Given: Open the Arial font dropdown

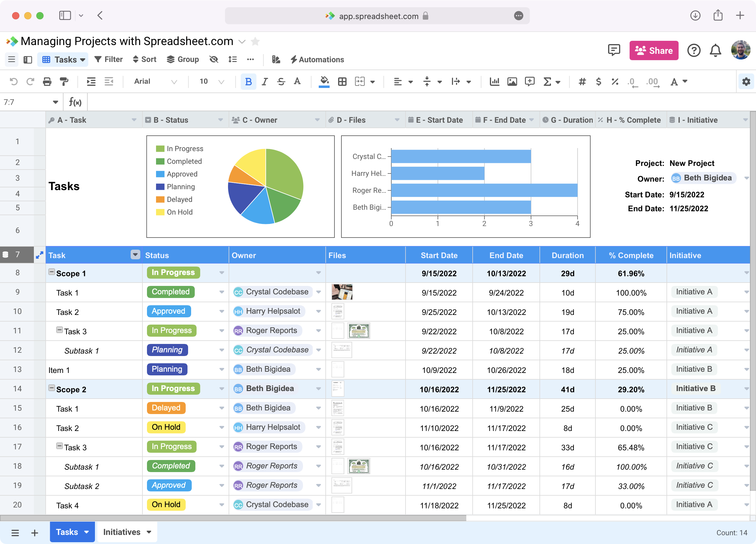Looking at the screenshot, I should tap(155, 82).
